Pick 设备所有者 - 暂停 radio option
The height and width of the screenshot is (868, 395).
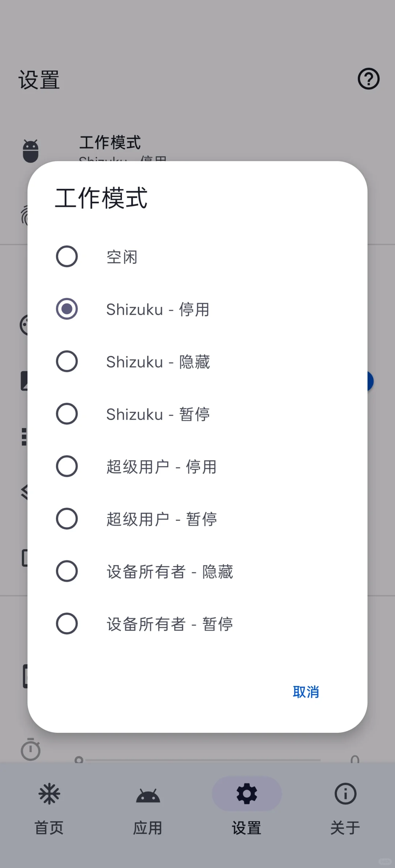coord(67,623)
